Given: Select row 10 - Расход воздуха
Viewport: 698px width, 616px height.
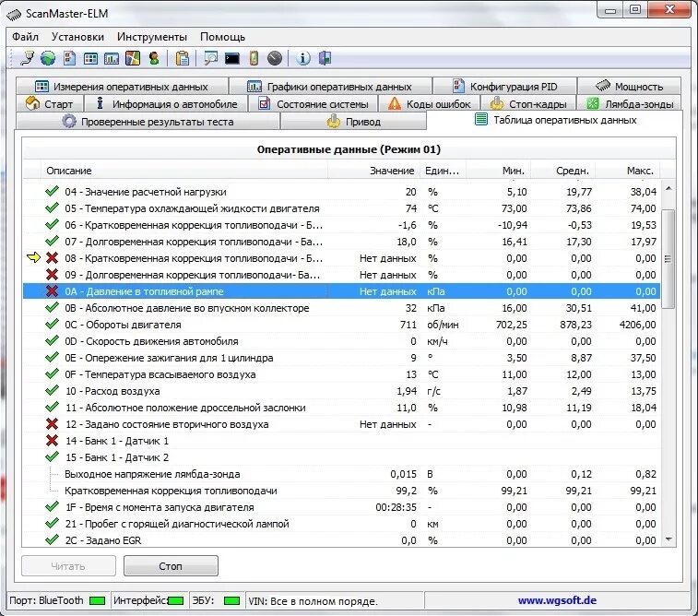Looking at the screenshot, I should pos(341,391).
